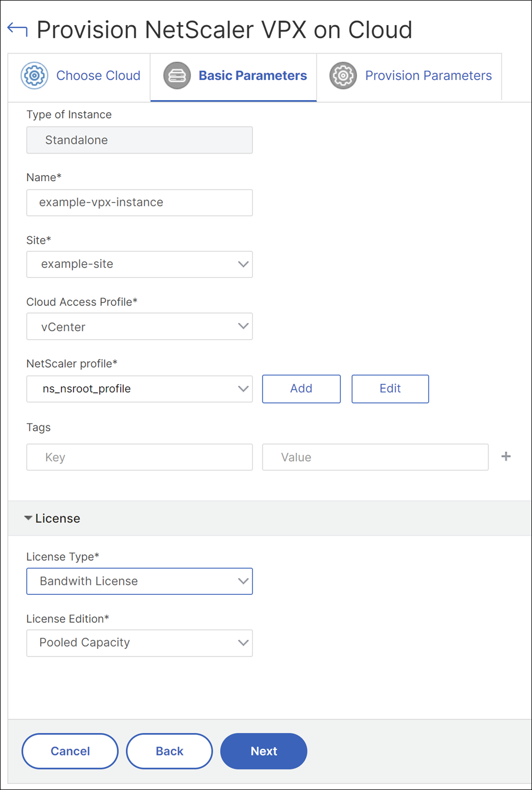The height and width of the screenshot is (790, 532).
Task: Go back to the previous step
Action: pos(170,751)
